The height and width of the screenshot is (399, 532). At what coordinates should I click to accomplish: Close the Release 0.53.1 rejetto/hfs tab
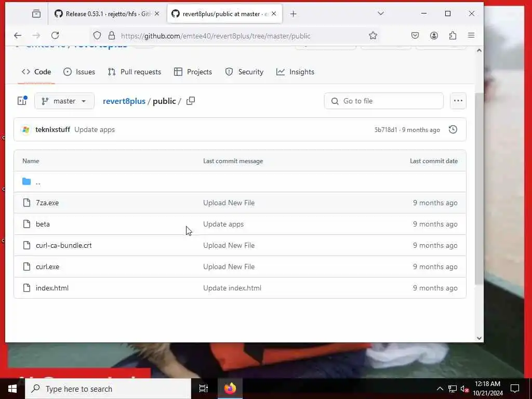(157, 14)
